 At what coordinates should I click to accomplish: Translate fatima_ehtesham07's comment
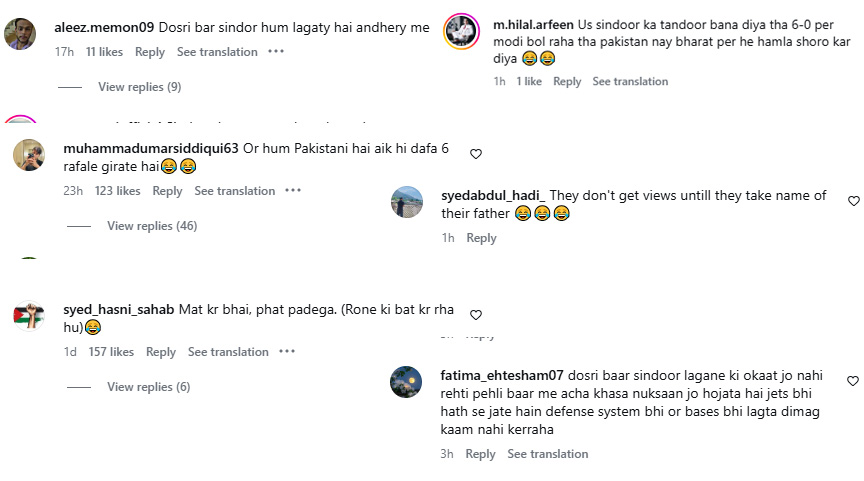(x=547, y=454)
